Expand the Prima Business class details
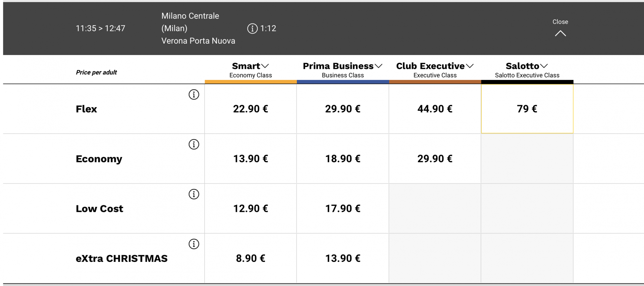644x286 pixels. tap(342, 70)
